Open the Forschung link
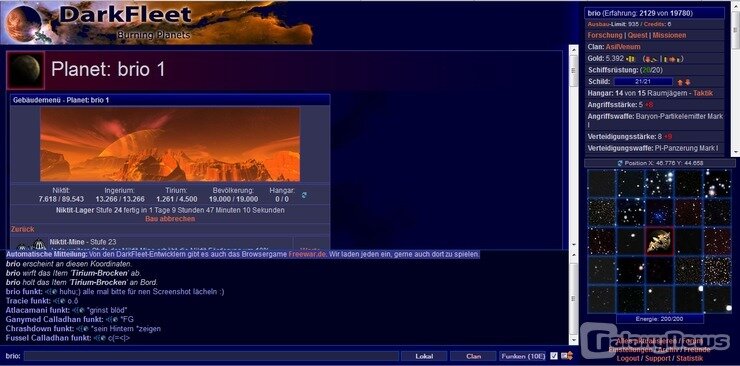 pyautogui.click(x=605, y=35)
